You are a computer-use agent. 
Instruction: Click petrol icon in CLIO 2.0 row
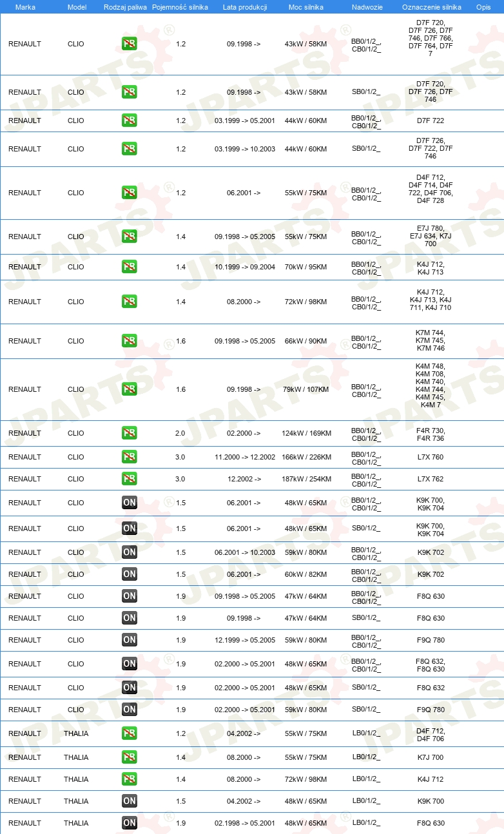[x=130, y=433]
